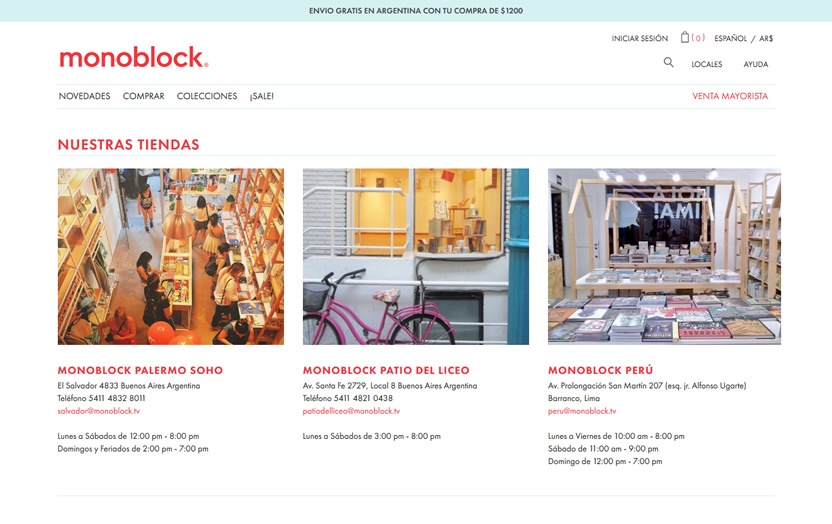Click the free shipping announcement banner
This screenshot has width=832, height=524.
(416, 11)
